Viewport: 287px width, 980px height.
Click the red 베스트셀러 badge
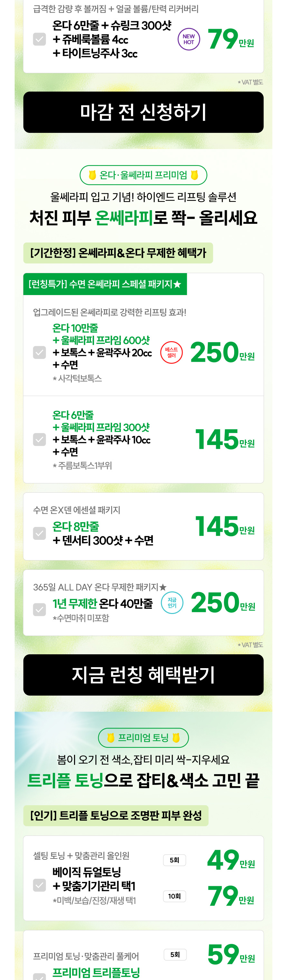pos(171,352)
